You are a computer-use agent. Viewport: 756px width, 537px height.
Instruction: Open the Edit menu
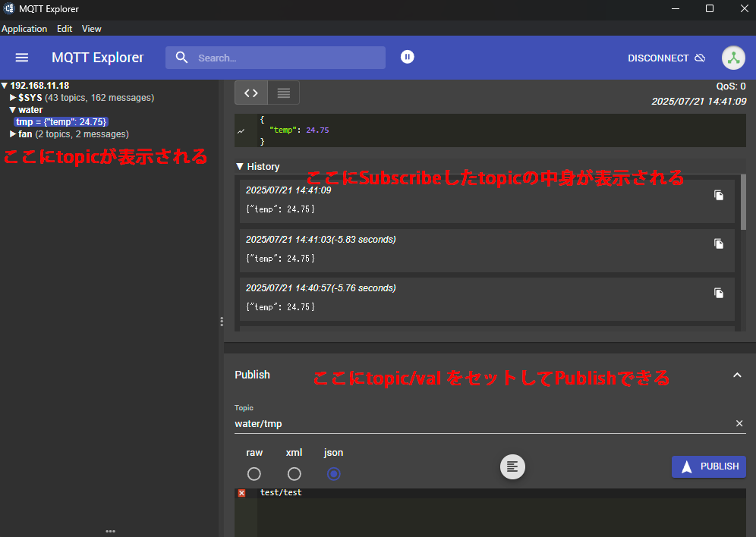65,29
